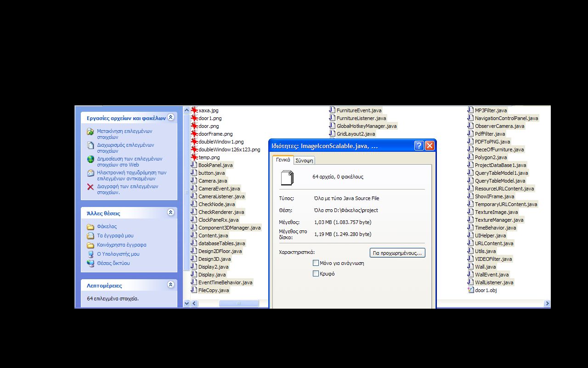Click the Copy selected items task icon
This screenshot has width=588, height=368.
click(x=90, y=145)
